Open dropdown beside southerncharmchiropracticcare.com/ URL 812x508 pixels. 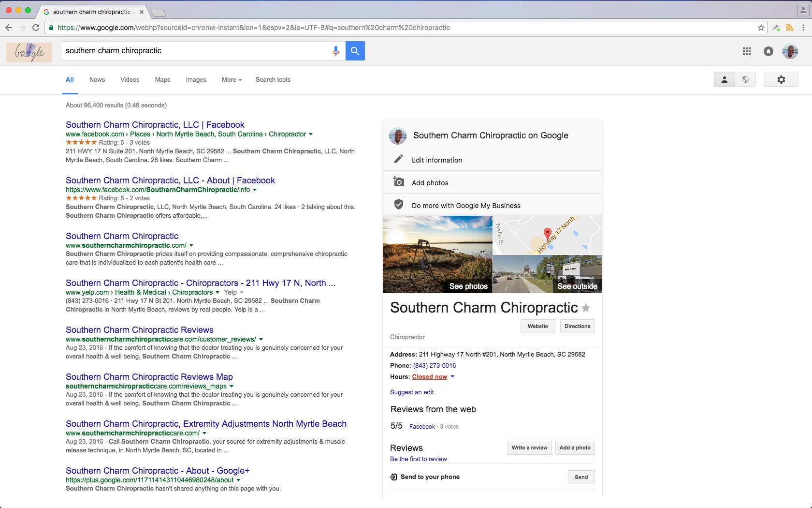pos(204,433)
